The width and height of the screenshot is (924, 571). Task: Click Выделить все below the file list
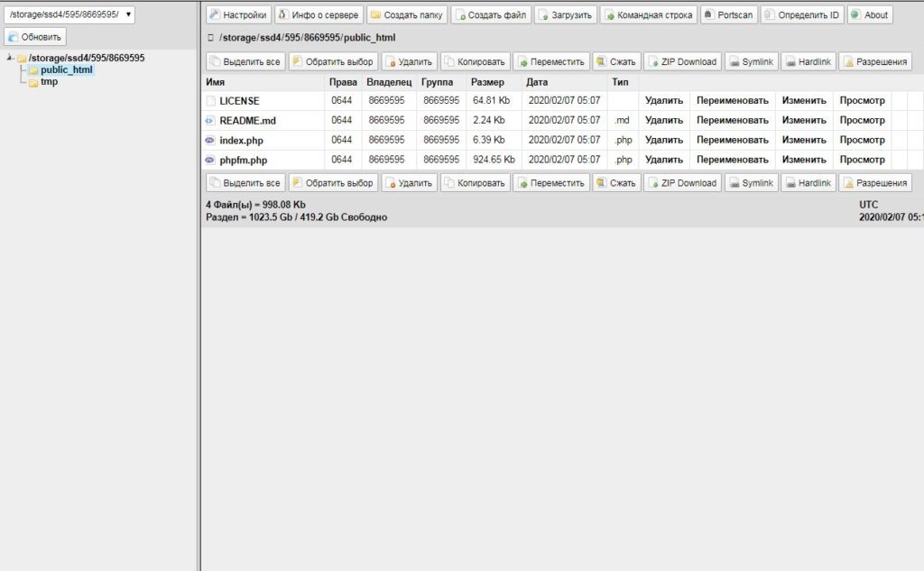(245, 183)
